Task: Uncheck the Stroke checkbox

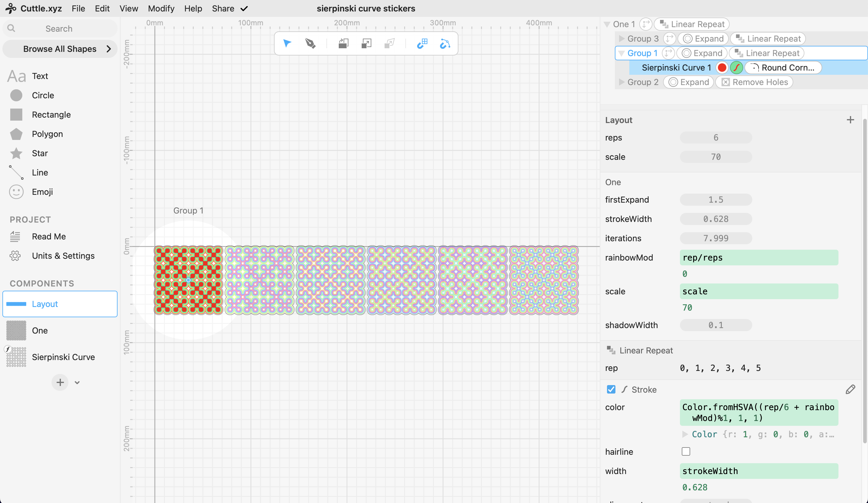Action: [x=611, y=389]
